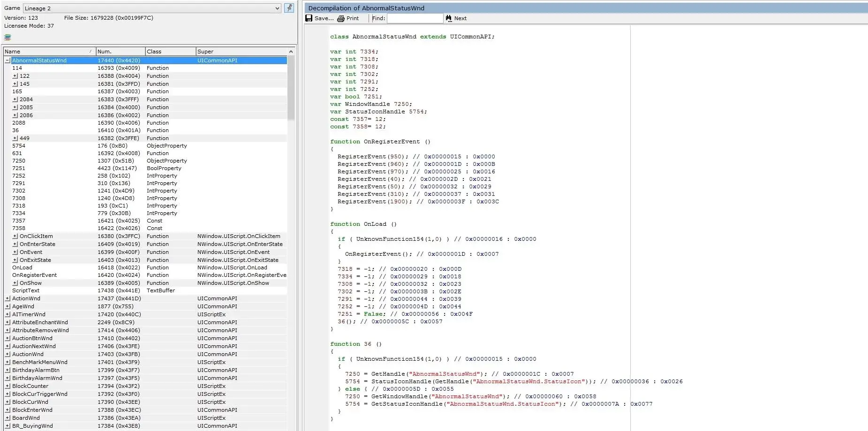The width and height of the screenshot is (868, 431).
Task: Select the function 36 row
Action: 145,130
